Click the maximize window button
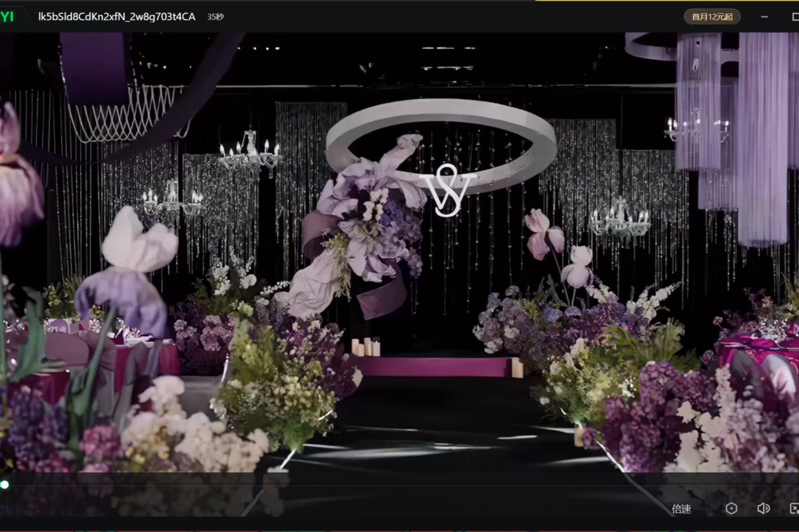 pyautogui.click(x=795, y=17)
